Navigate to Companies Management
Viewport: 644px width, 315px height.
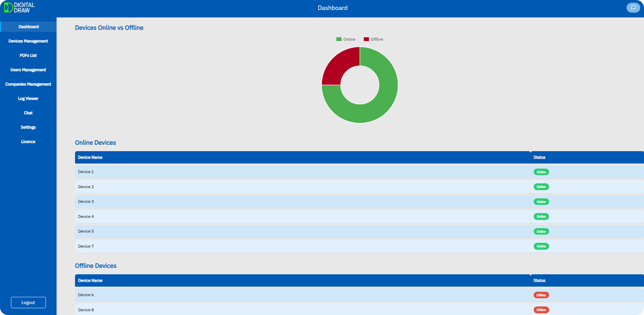coord(28,84)
